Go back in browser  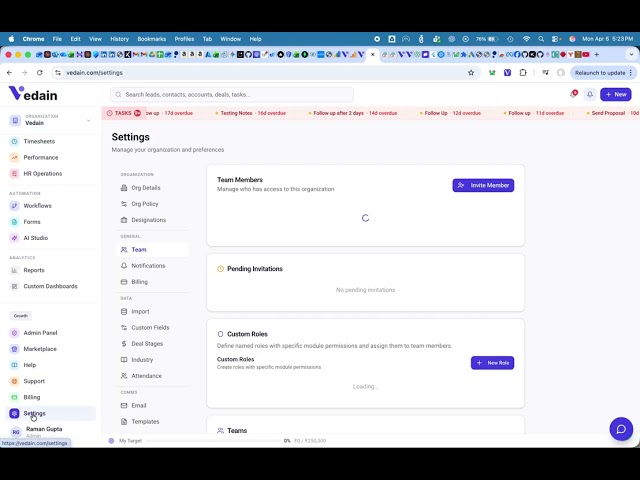(9, 73)
